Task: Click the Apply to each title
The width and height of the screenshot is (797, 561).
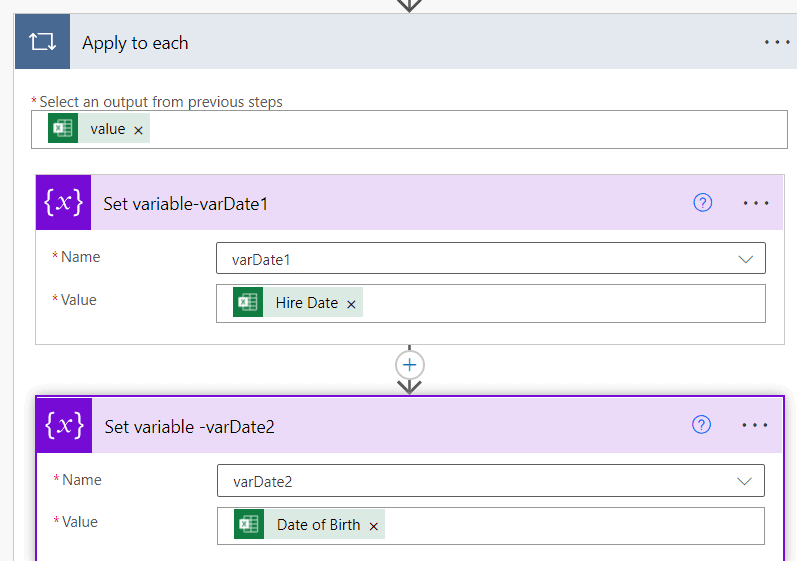Action: [x=135, y=43]
